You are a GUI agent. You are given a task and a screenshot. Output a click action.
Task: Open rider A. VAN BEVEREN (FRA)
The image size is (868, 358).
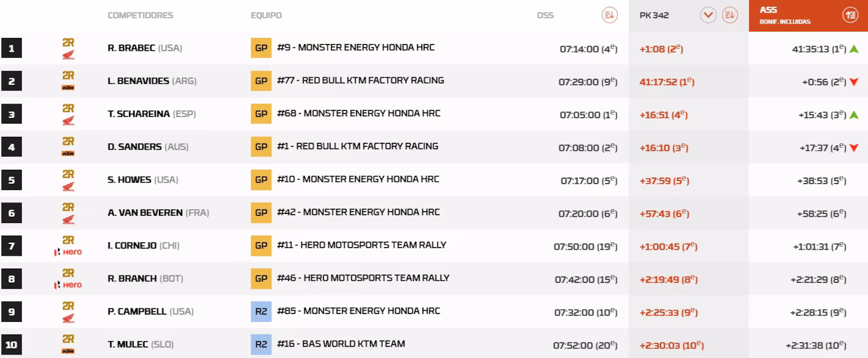coord(158,213)
